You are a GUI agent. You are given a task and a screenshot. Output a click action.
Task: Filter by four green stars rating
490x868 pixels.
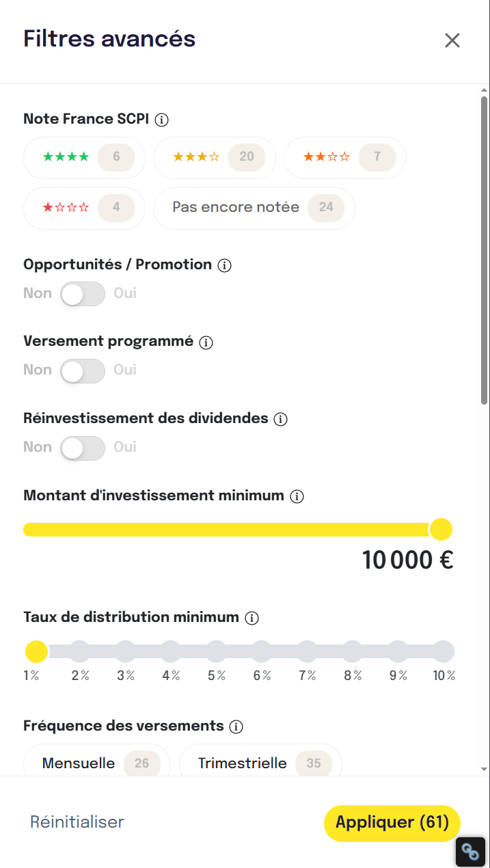pyautogui.click(x=85, y=158)
